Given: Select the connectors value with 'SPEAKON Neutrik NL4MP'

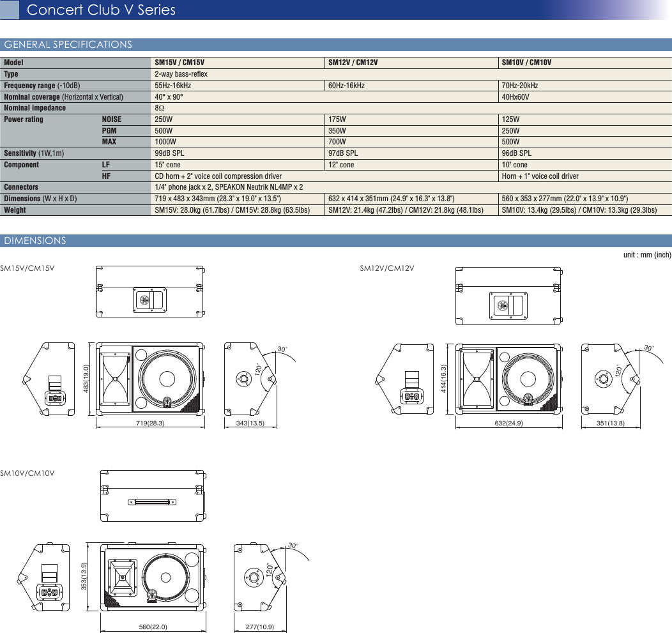Looking at the screenshot, I should pos(229,187).
